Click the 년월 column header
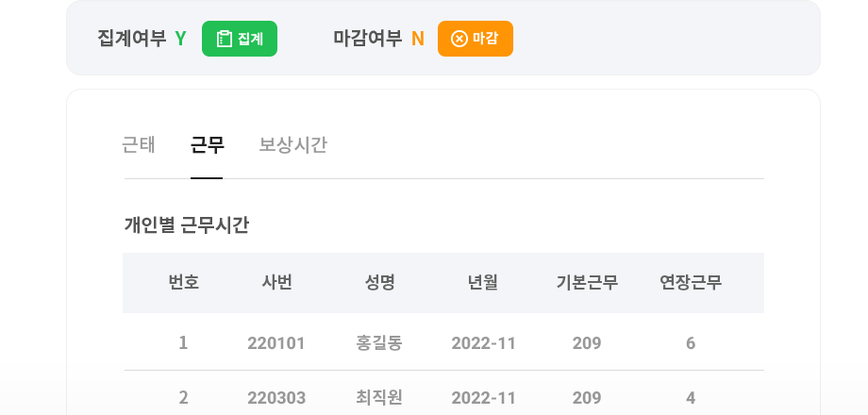 483,283
